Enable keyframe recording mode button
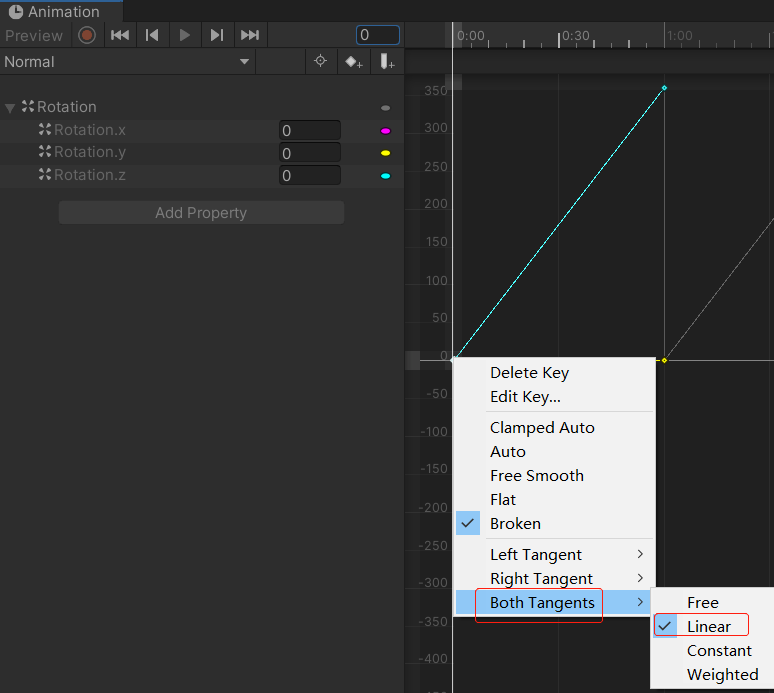Screen dimensions: 774x693 point(87,35)
